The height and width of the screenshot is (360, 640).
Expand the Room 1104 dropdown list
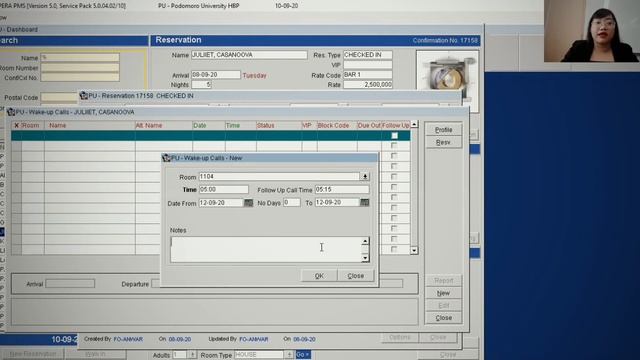(x=365, y=176)
